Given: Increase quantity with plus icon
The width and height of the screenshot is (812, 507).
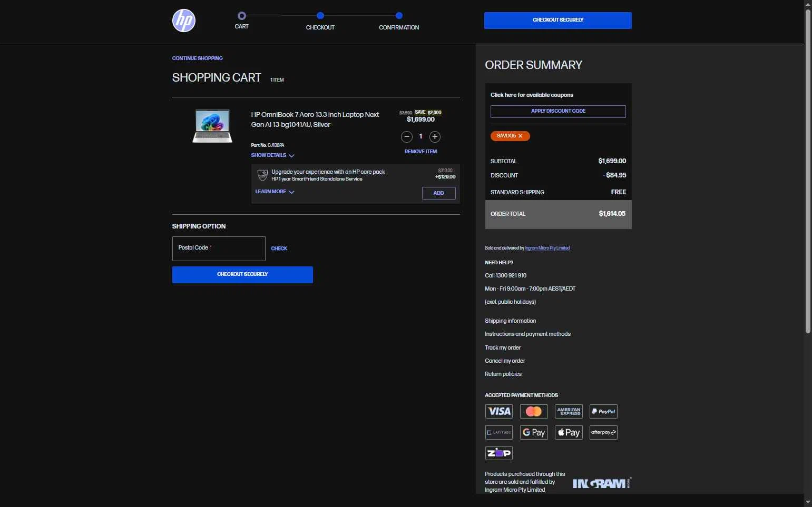Looking at the screenshot, I should tap(435, 137).
